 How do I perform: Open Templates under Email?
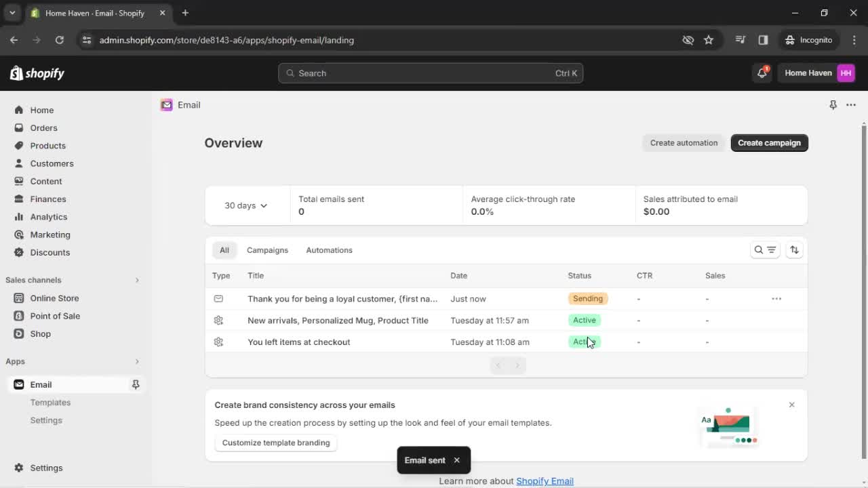[50, 403]
